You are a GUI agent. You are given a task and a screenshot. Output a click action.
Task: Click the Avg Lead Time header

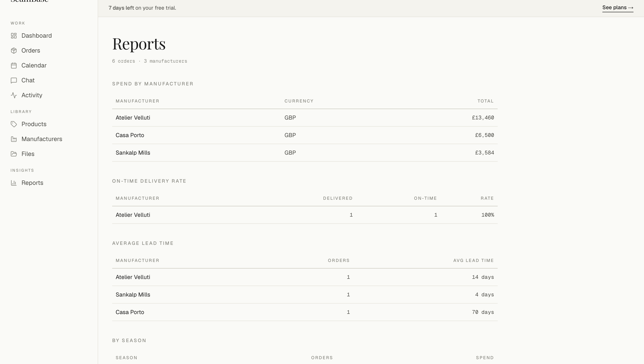pyautogui.click(x=474, y=260)
